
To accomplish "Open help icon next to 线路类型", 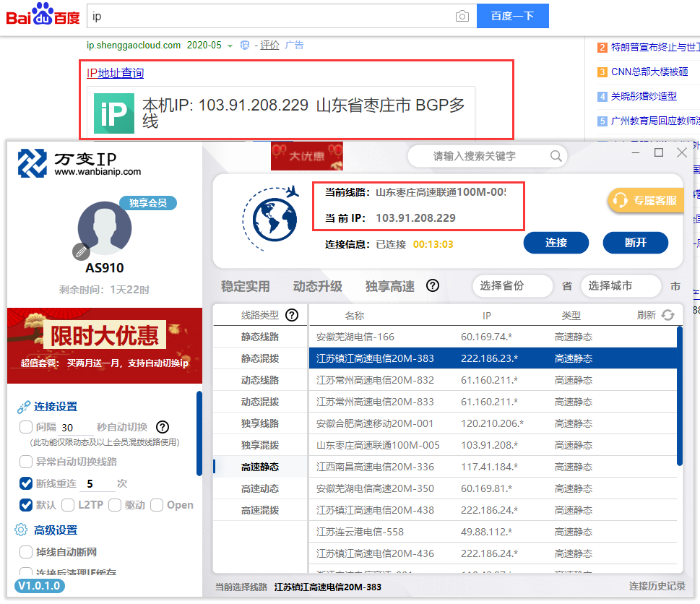I will pos(292,315).
